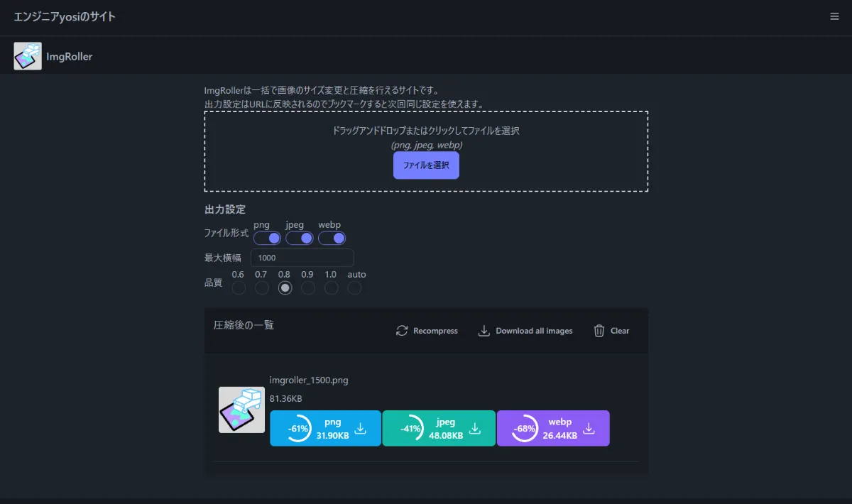Click the 品質 label
852x504 pixels.
[x=214, y=283]
